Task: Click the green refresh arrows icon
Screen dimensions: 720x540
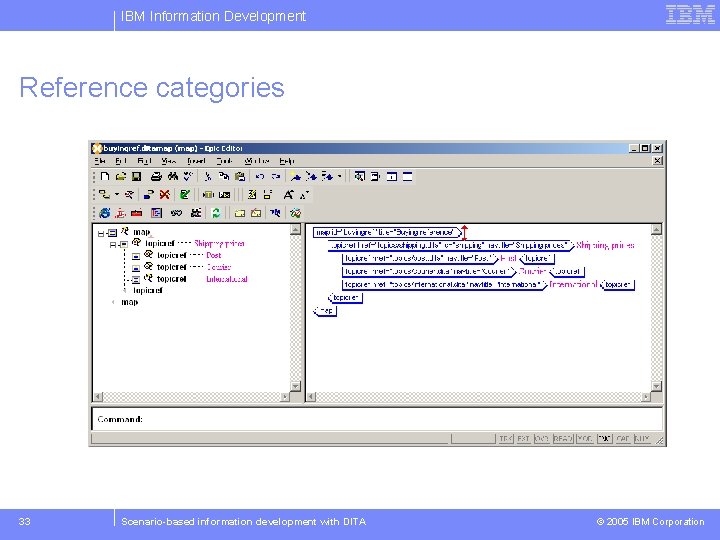Action: pyautogui.click(x=216, y=213)
